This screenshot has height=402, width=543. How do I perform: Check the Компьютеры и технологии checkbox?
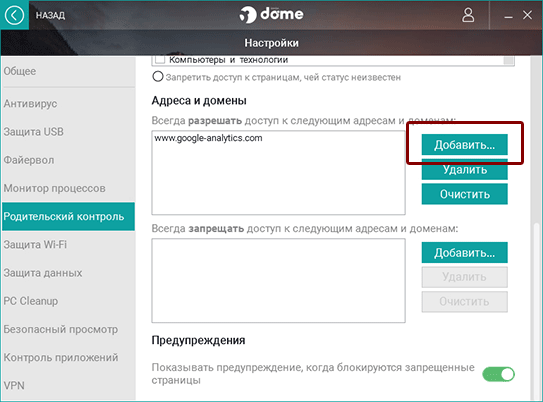pos(160,60)
